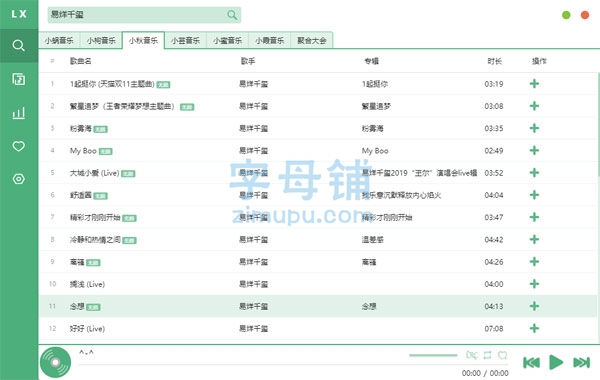Add the highlighted 04:13 song via plus icon

pos(534,306)
